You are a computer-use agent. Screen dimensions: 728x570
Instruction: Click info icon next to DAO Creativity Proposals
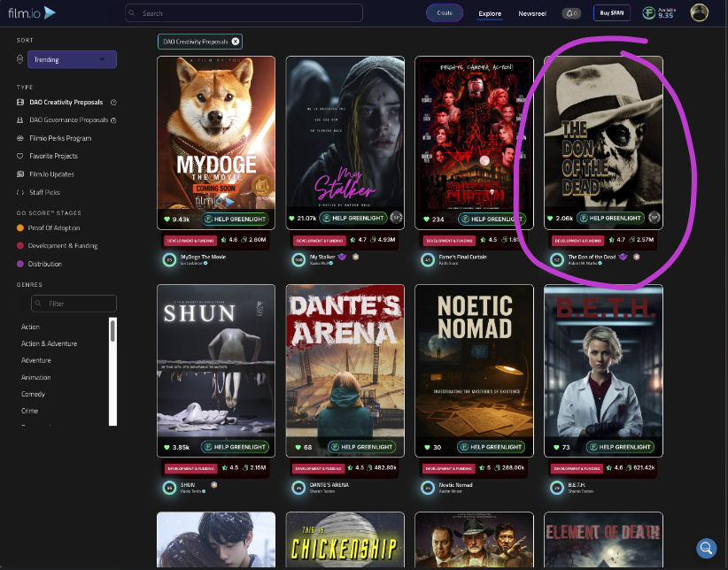tap(113, 102)
